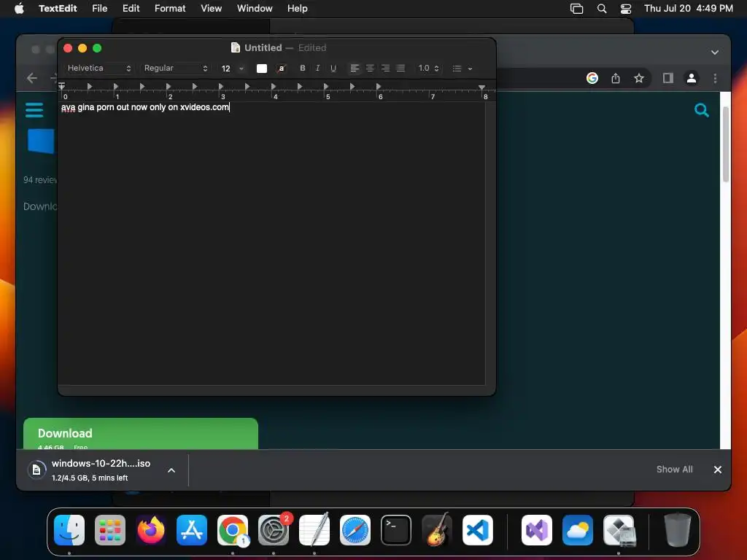Open the TextEdit app menu

(58, 8)
